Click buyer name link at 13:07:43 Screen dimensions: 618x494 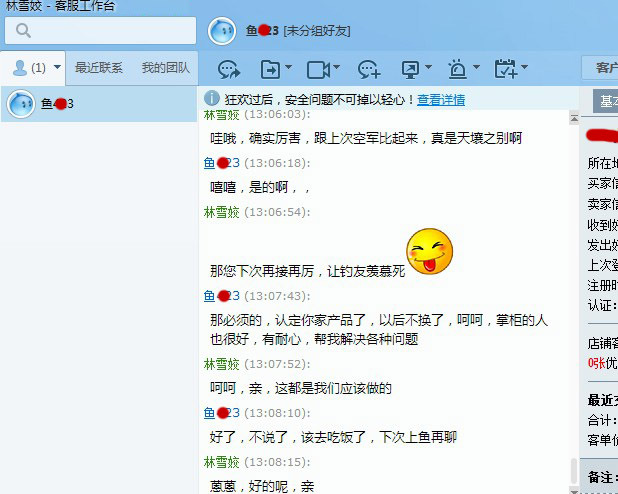point(222,296)
